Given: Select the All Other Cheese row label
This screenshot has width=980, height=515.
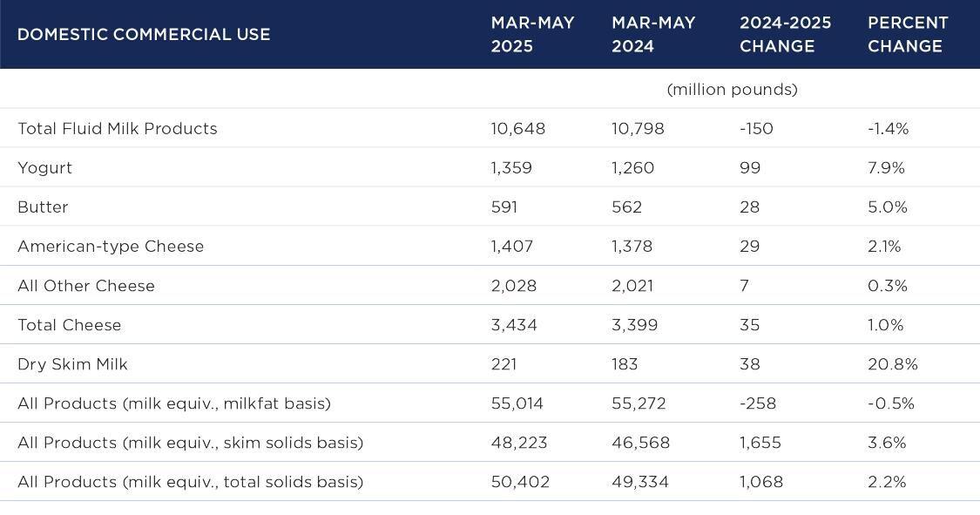Looking at the screenshot, I should tap(86, 286).
